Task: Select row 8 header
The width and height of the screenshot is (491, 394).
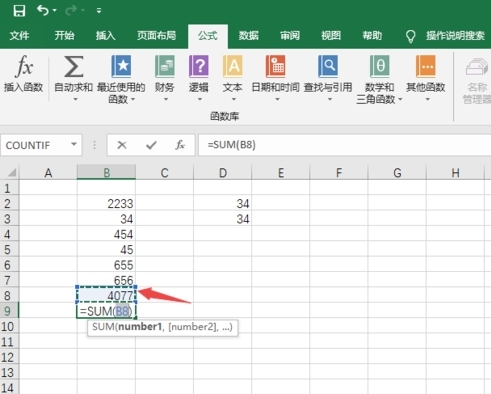Action: 9,296
